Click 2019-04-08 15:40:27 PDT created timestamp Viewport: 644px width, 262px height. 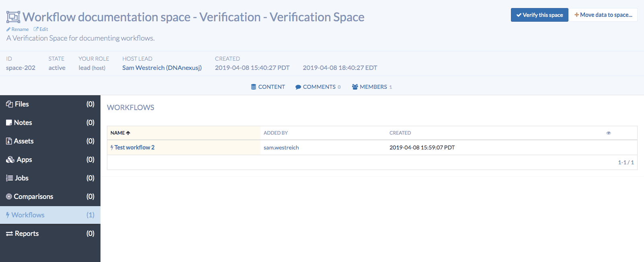tap(252, 68)
